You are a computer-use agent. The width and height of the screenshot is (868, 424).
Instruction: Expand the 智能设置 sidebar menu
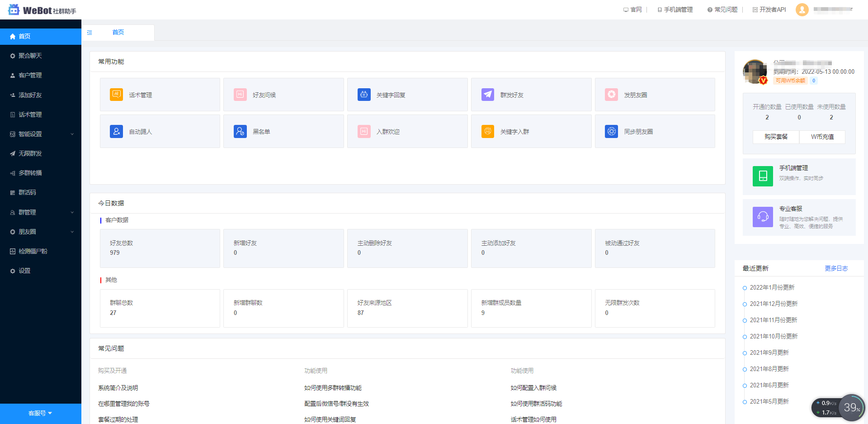tap(41, 134)
